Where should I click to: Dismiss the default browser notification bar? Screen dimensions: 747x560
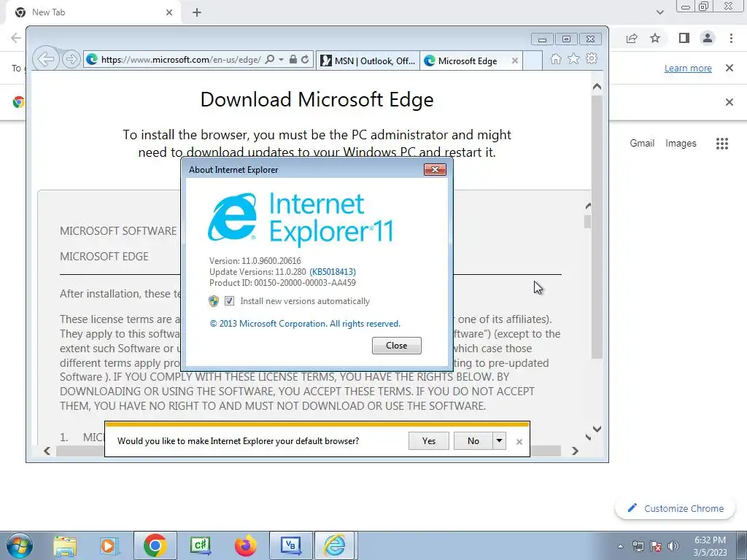(519, 442)
